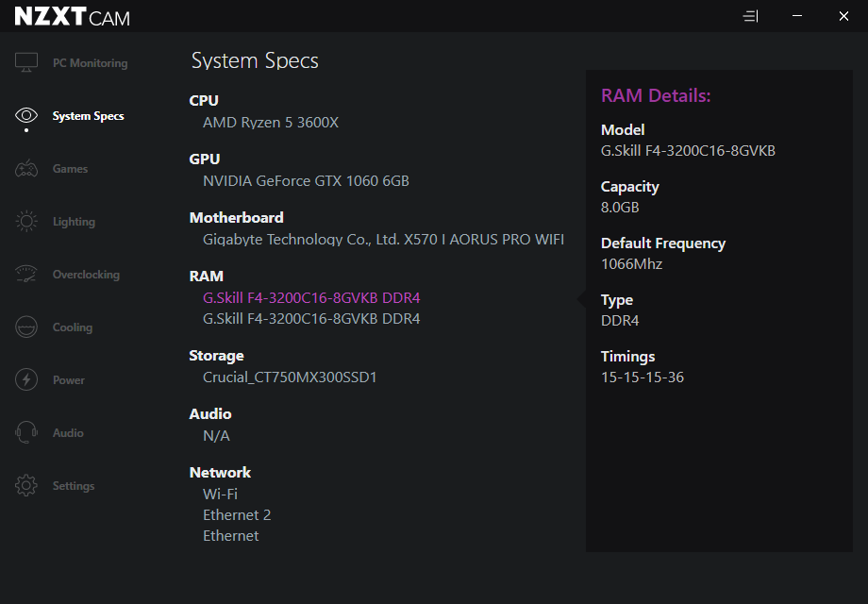Screen dimensions: 868x604
Task: Choose the Wi-Fi network adapter
Action: point(220,495)
